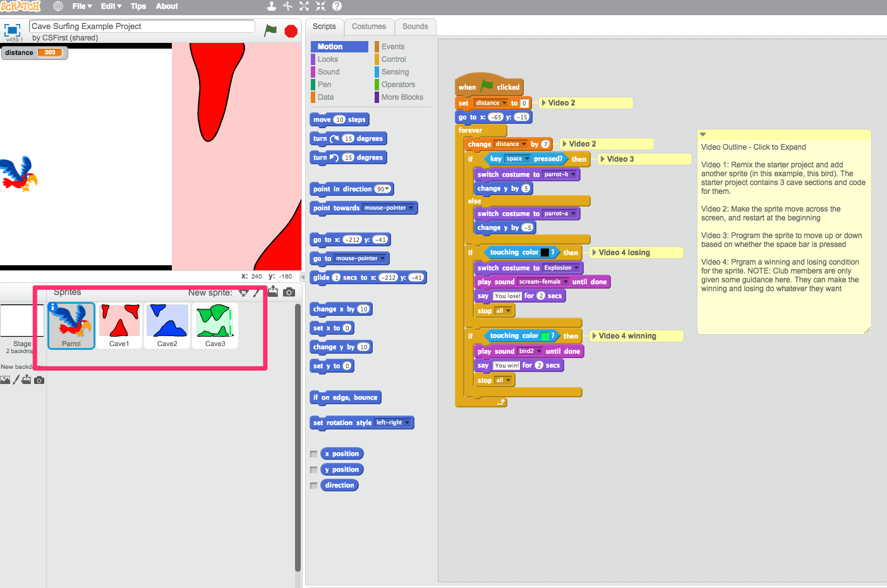Screen dimensions: 887x588
Task: Open the About menu item
Action: [x=167, y=6]
